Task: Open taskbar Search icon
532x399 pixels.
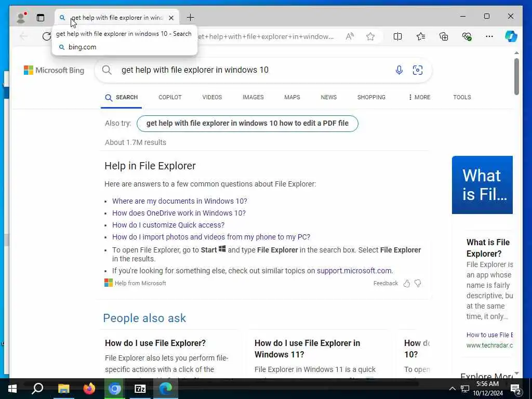Action: coord(37,389)
